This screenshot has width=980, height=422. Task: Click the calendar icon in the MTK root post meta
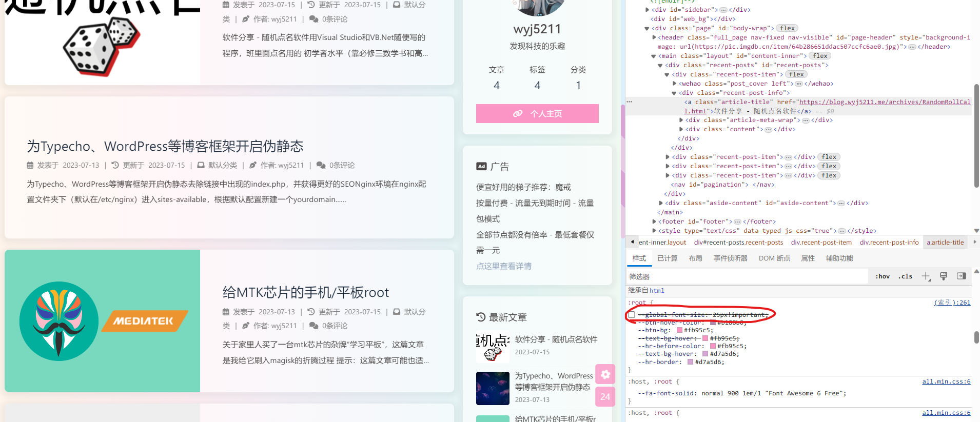[x=226, y=312]
